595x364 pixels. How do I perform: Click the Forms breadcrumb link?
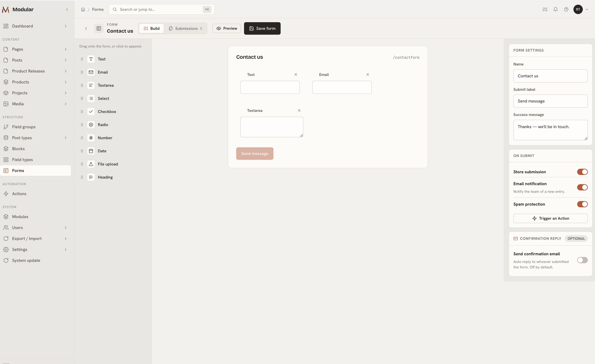(x=98, y=9)
